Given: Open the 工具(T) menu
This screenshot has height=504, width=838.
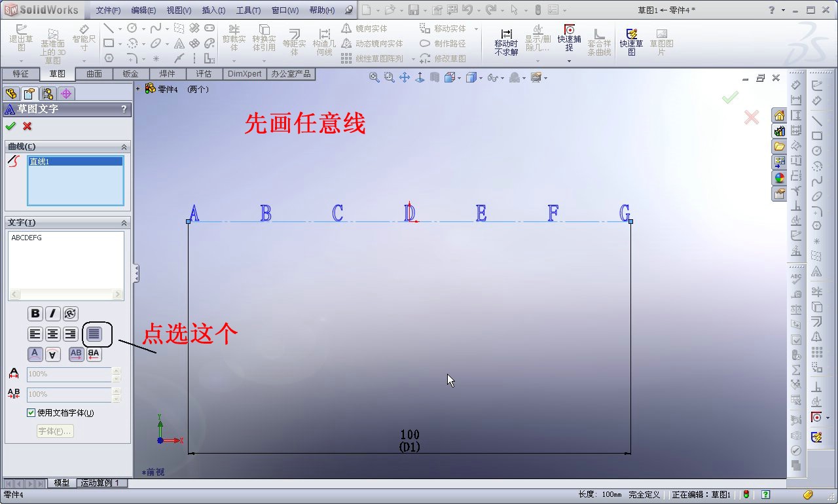Looking at the screenshot, I should (248, 10).
